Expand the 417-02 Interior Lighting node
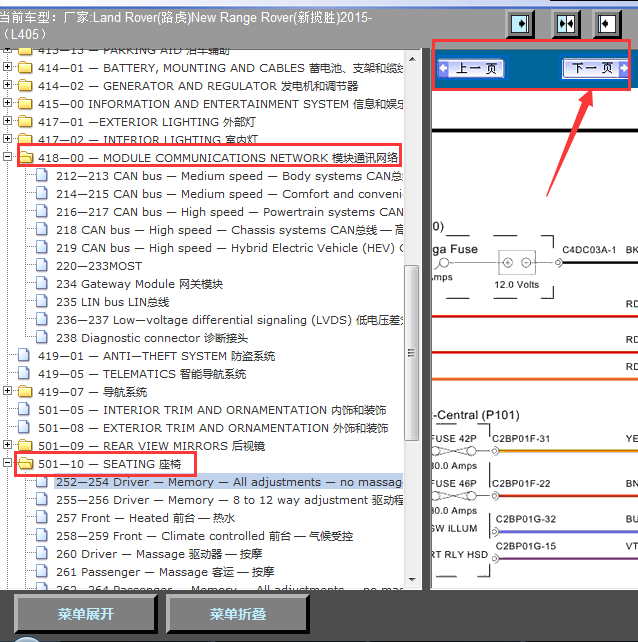This screenshot has width=638, height=642. (7, 138)
